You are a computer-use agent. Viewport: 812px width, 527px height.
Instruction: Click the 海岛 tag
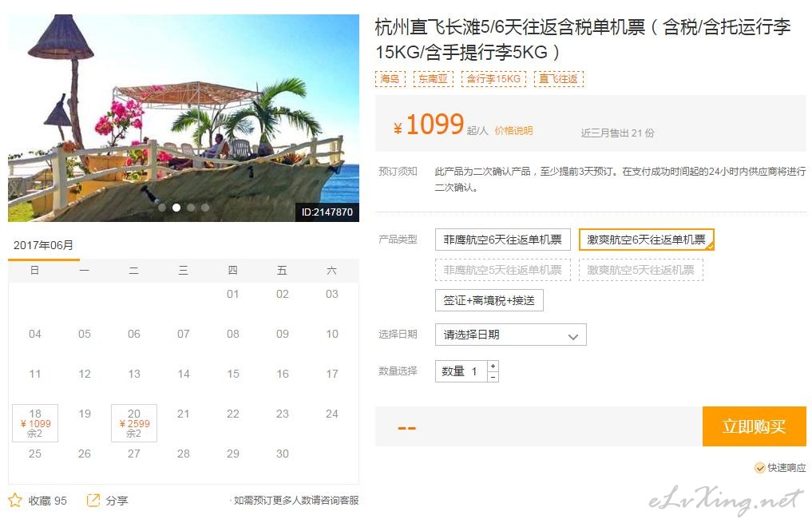pos(390,79)
